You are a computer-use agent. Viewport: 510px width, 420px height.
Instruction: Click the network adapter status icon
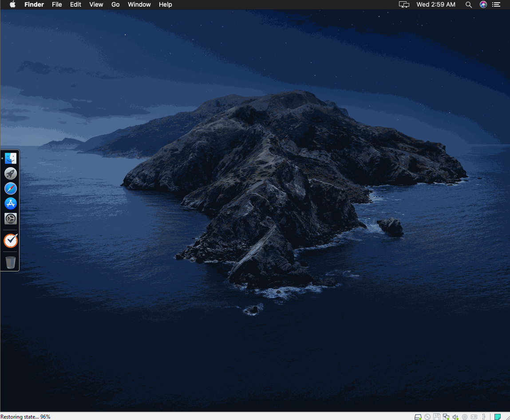click(446, 417)
